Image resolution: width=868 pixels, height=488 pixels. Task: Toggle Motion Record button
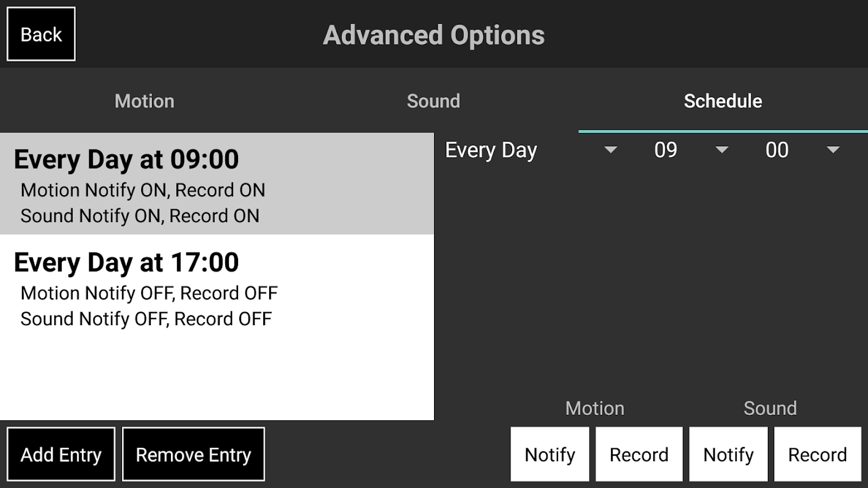639,454
